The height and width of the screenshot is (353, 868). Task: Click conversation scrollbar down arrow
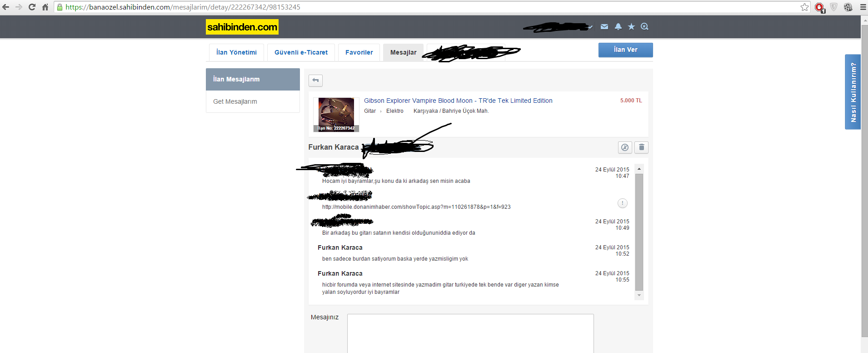[639, 295]
